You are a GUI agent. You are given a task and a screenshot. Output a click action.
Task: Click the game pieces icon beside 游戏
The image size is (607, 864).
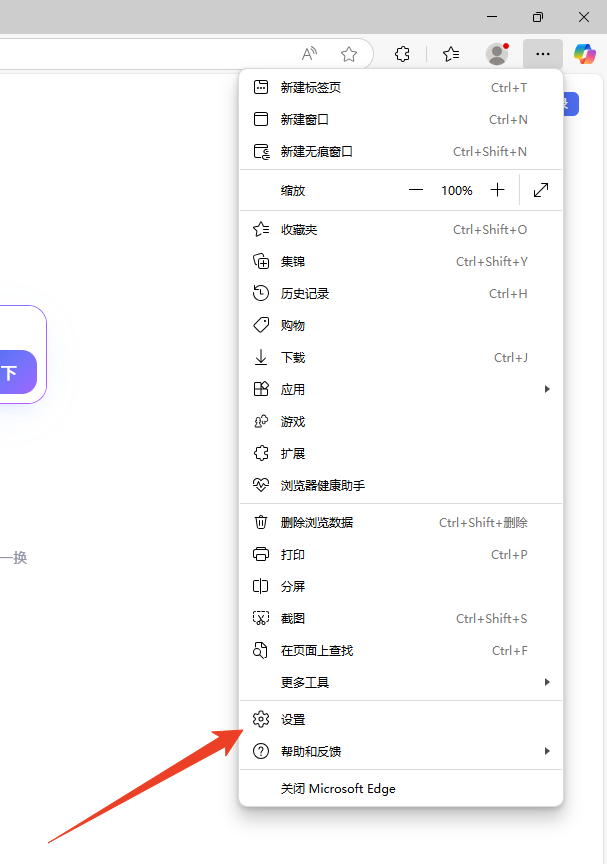tap(261, 422)
